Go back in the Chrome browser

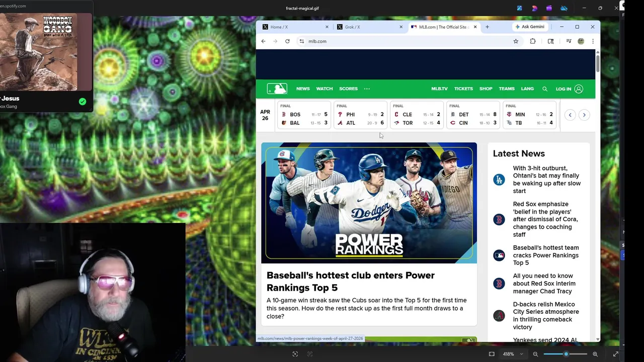263,41
